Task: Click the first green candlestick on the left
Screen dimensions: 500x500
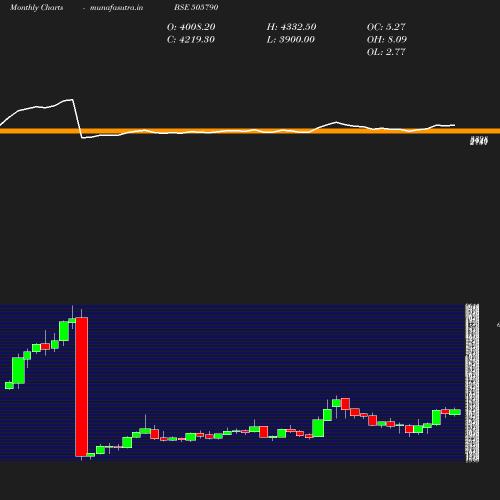Action: [9, 386]
